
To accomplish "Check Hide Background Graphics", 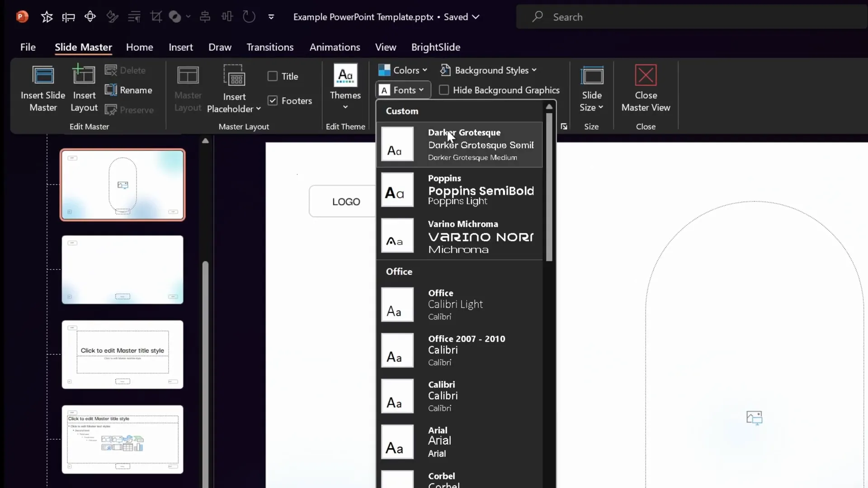I will [444, 90].
